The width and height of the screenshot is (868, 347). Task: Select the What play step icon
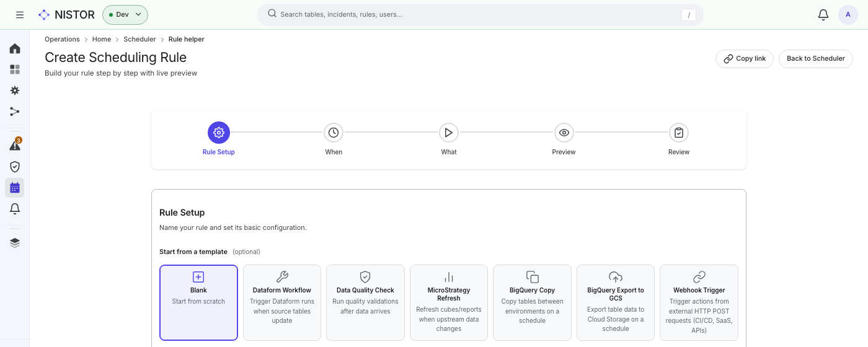click(x=449, y=133)
